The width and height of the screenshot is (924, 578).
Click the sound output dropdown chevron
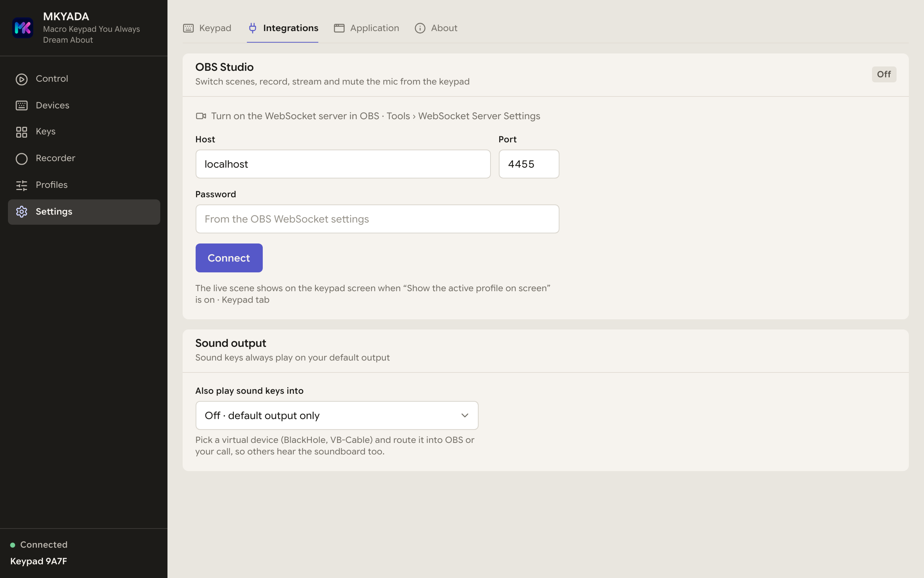[x=465, y=415]
